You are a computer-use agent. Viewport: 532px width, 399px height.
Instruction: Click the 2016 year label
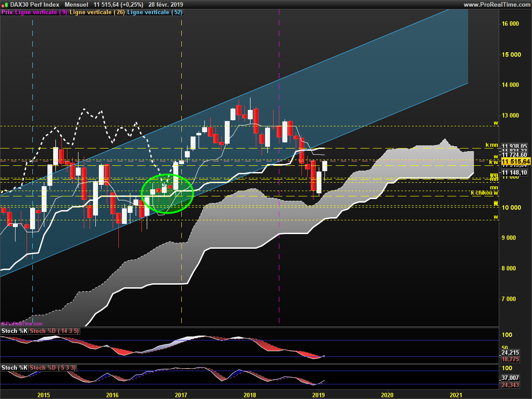[113, 395]
